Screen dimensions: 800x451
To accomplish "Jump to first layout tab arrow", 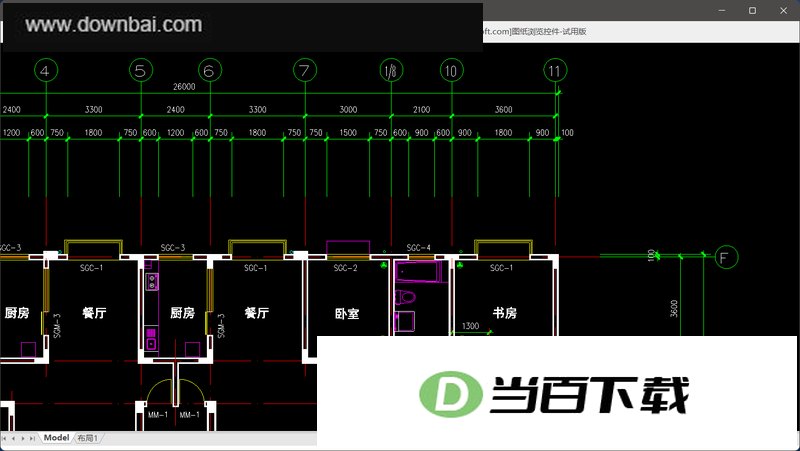I will click(x=5, y=438).
